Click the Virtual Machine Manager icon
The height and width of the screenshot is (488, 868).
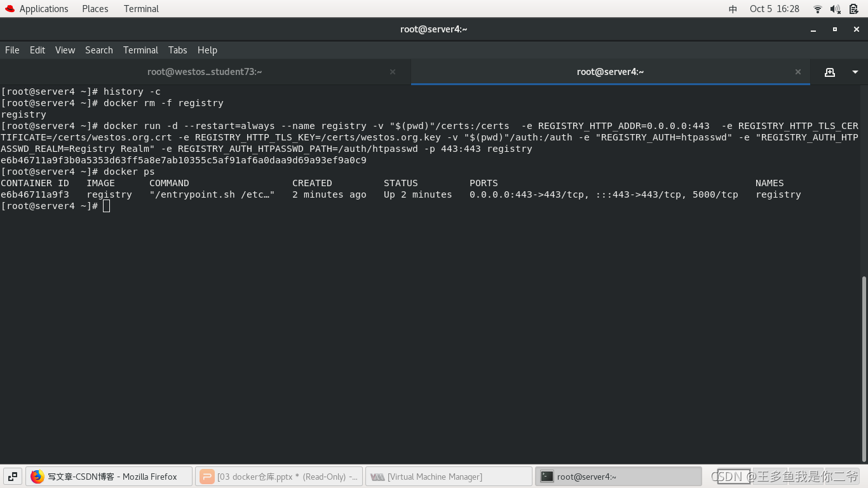pos(377,477)
